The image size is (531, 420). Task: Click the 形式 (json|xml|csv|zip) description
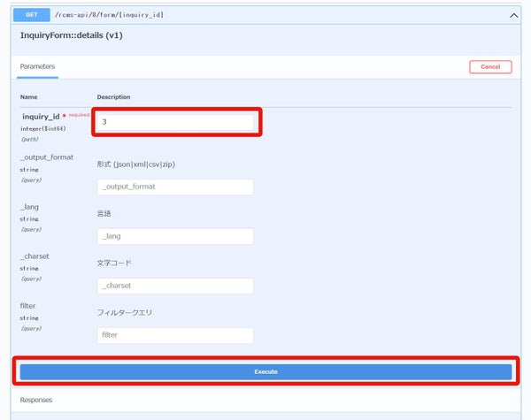[x=136, y=164]
